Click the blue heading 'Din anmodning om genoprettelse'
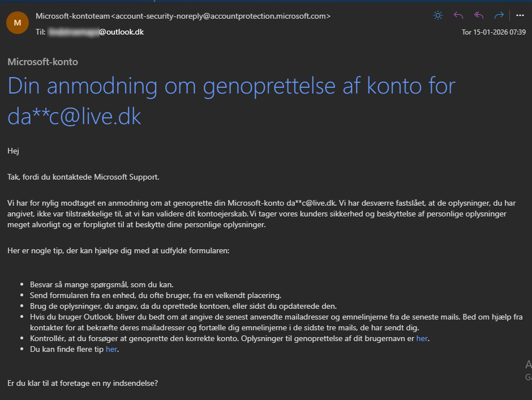This screenshot has width=532, height=400. [x=171, y=86]
